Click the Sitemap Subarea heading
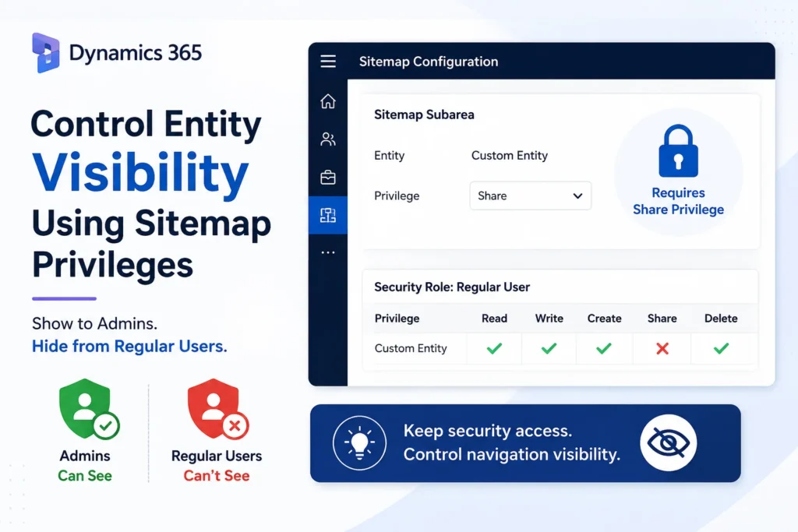 pos(424,115)
